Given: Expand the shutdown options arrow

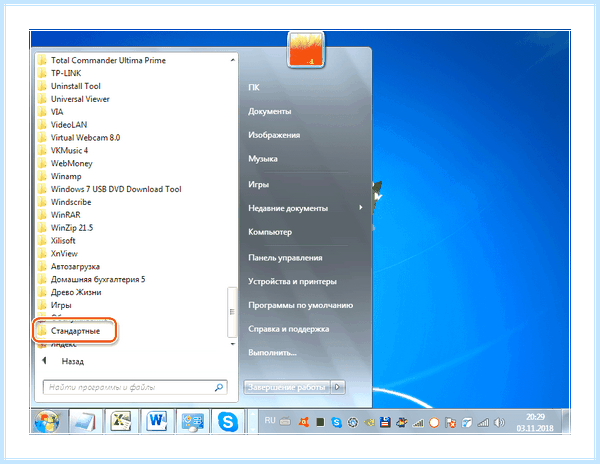Looking at the screenshot, I should [338, 387].
